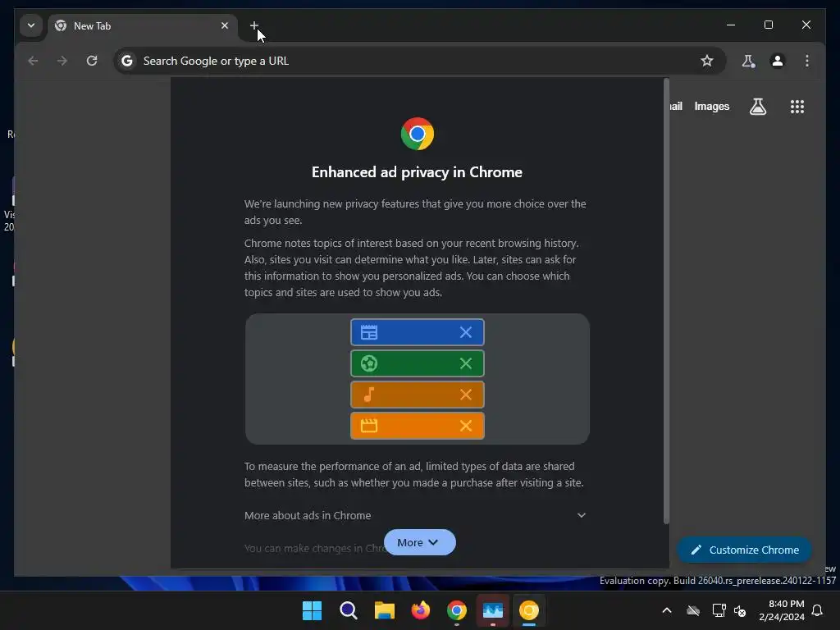Launch Firefox from the taskbar
The width and height of the screenshot is (840, 630).
coord(421,610)
